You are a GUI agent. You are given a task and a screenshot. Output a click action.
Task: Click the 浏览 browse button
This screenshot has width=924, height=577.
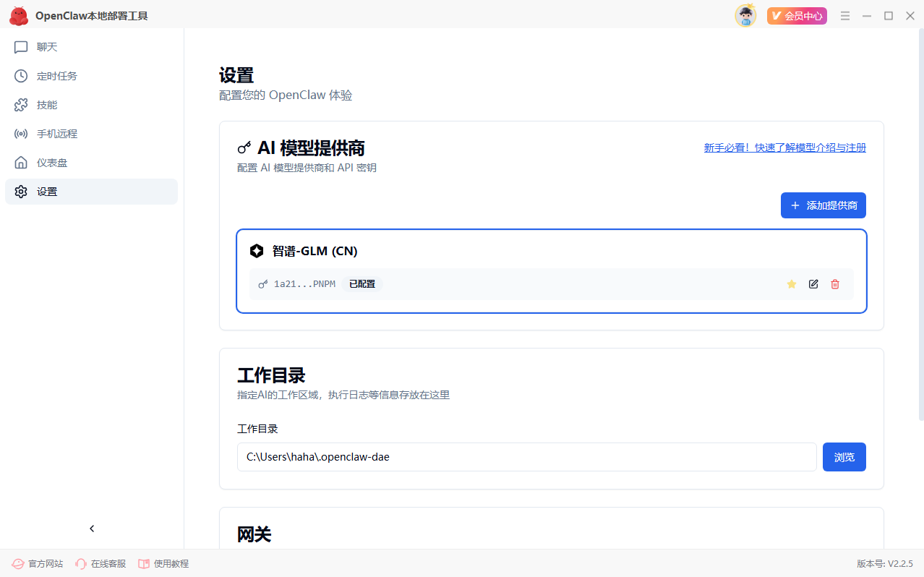(x=844, y=456)
